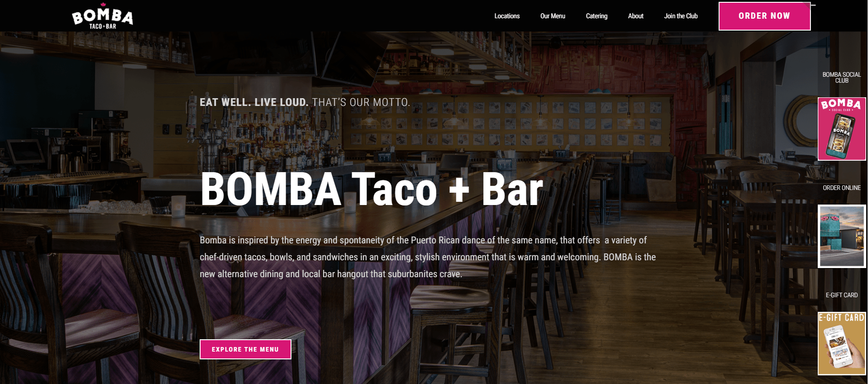
Task: Click the ORDER NOW button
Action: (764, 16)
